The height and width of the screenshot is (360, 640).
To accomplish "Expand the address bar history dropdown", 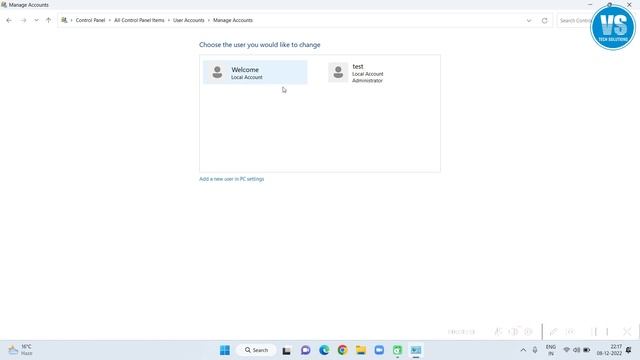I will click(x=529, y=20).
